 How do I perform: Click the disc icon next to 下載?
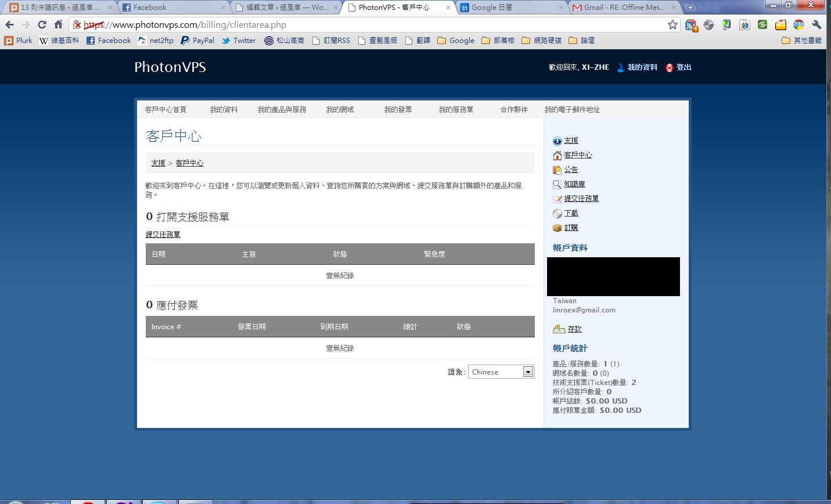pyautogui.click(x=557, y=213)
